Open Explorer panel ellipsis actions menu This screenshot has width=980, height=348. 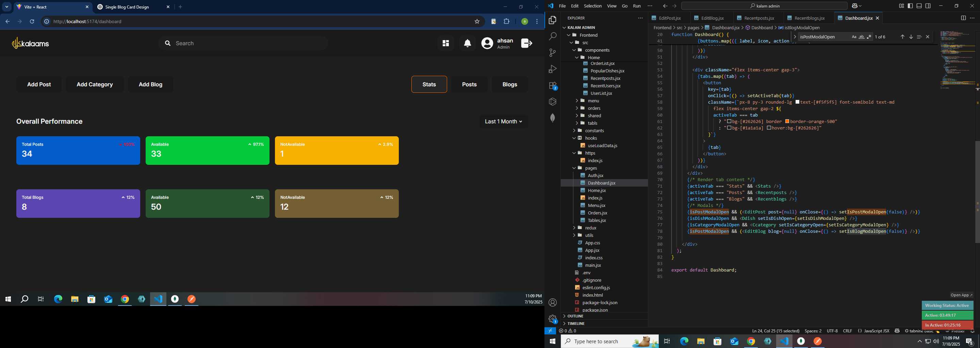tap(640, 18)
